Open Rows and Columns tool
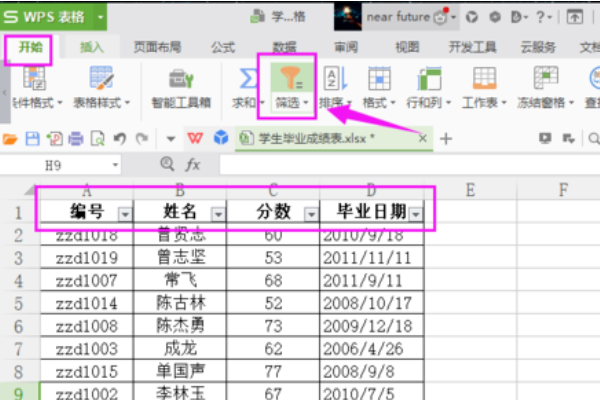Viewport: 600px width, 400px height. pos(429,78)
